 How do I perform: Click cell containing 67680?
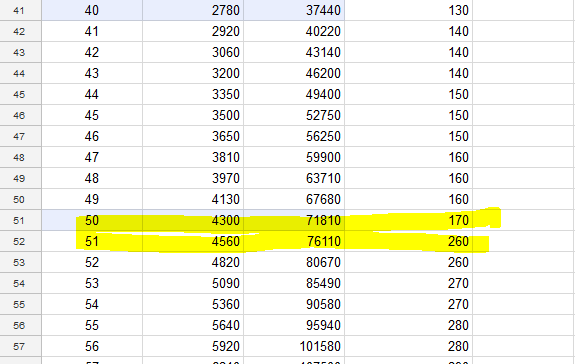[x=294, y=199]
